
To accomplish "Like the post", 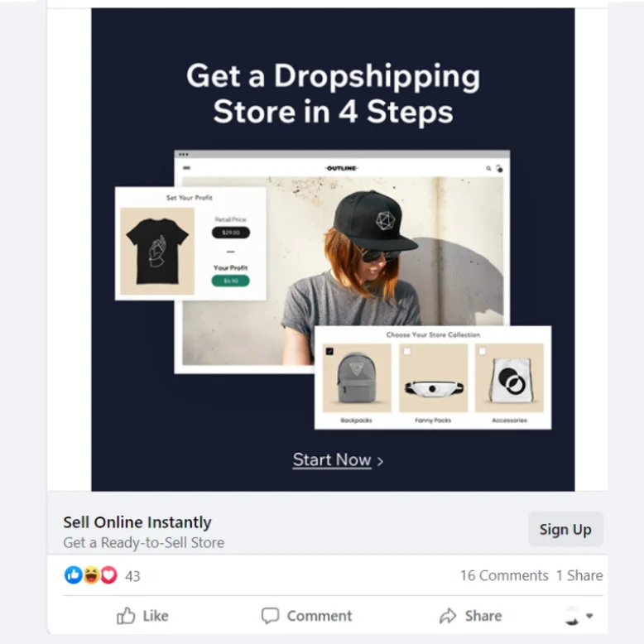I will 142,616.
